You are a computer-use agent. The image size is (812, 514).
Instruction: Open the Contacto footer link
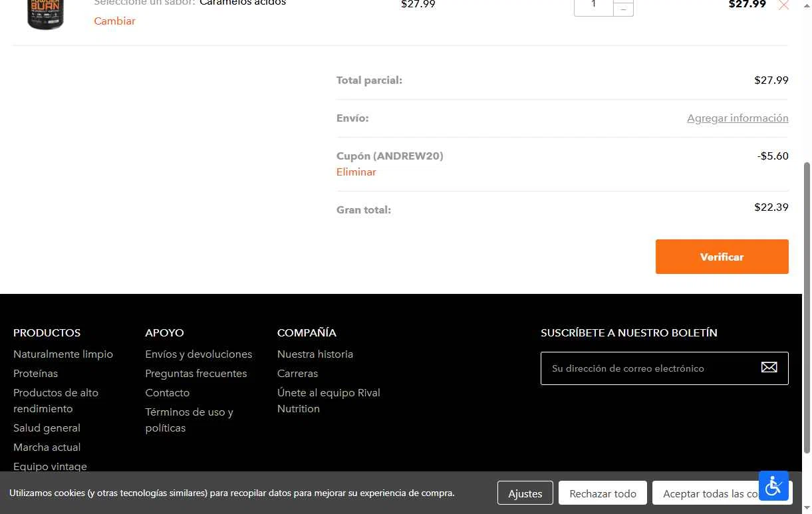coord(168,393)
